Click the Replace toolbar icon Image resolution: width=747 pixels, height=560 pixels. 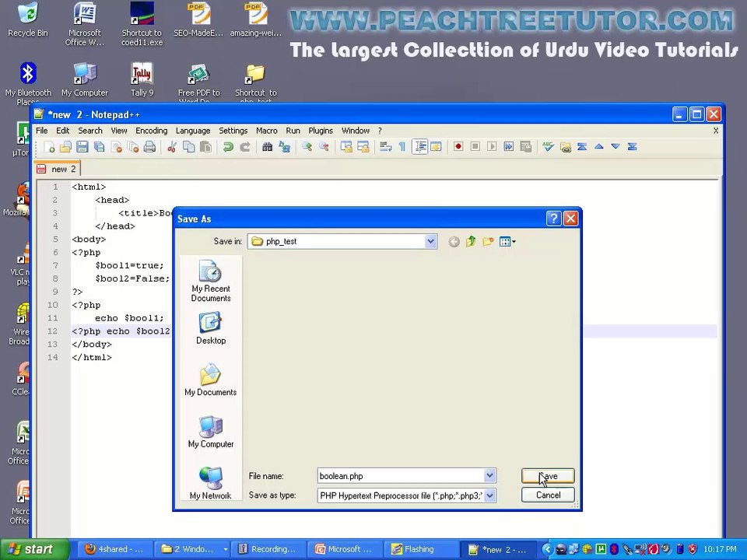285,147
